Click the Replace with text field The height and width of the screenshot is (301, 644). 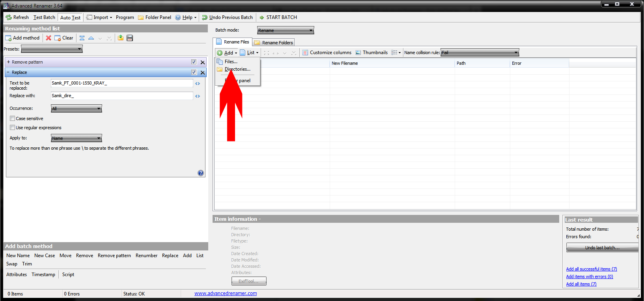point(121,96)
